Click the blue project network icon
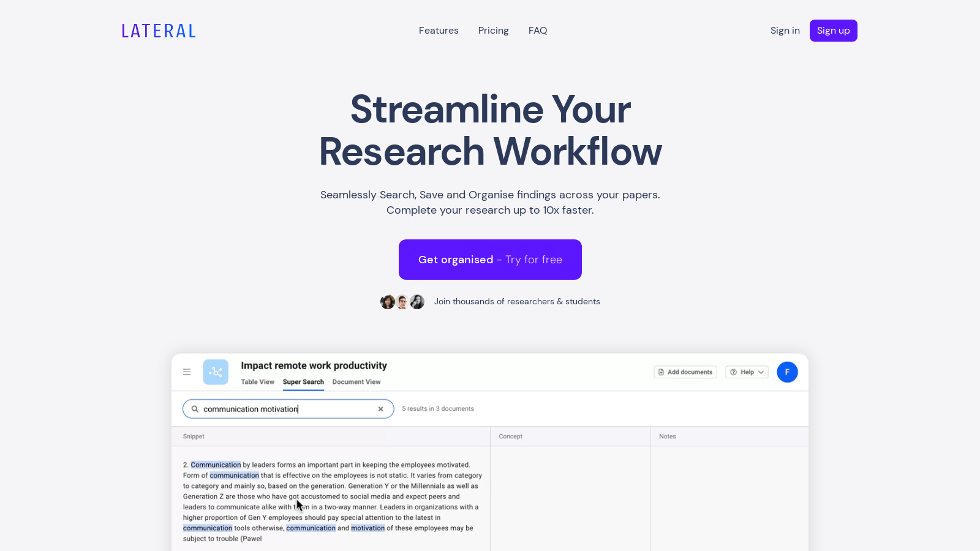The height and width of the screenshot is (551, 980). click(x=216, y=372)
